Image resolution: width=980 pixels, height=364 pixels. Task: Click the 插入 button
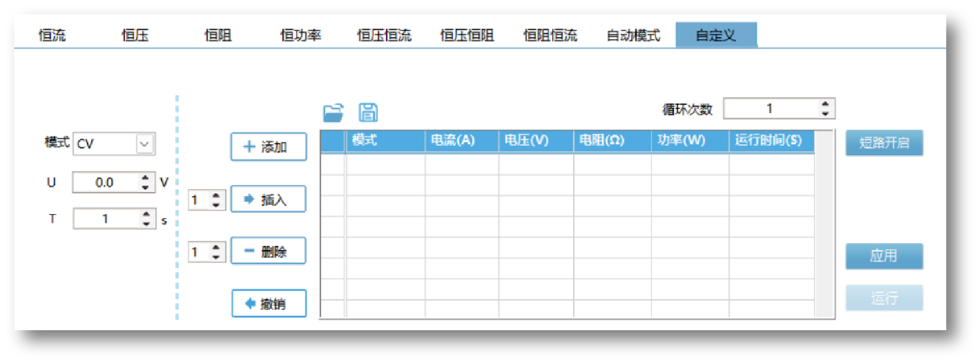tap(268, 199)
